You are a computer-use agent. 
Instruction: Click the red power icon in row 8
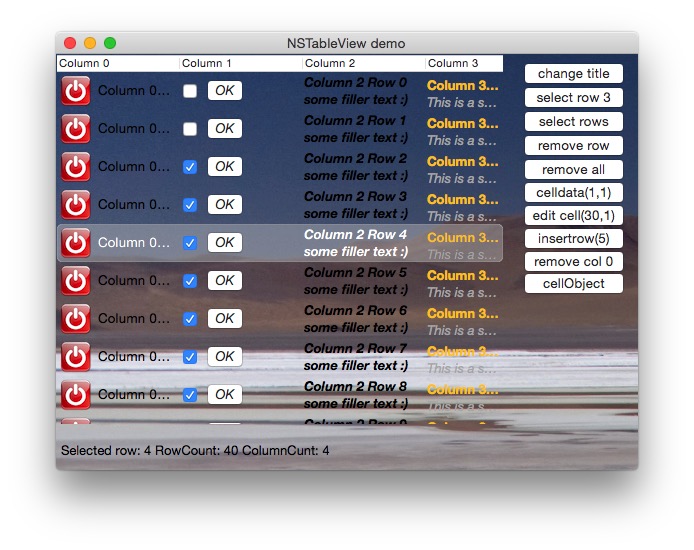point(76,395)
